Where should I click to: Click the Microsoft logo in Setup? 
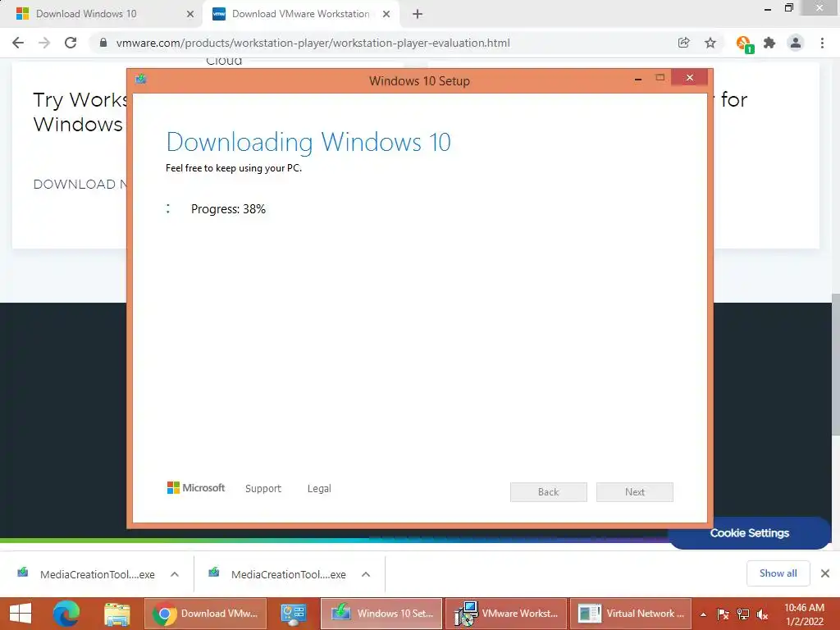(x=196, y=487)
